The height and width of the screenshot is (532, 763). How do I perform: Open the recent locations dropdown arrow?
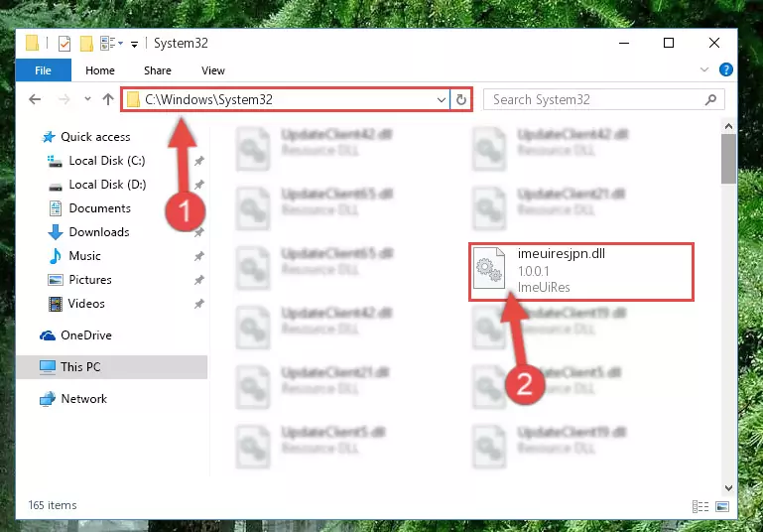87,99
